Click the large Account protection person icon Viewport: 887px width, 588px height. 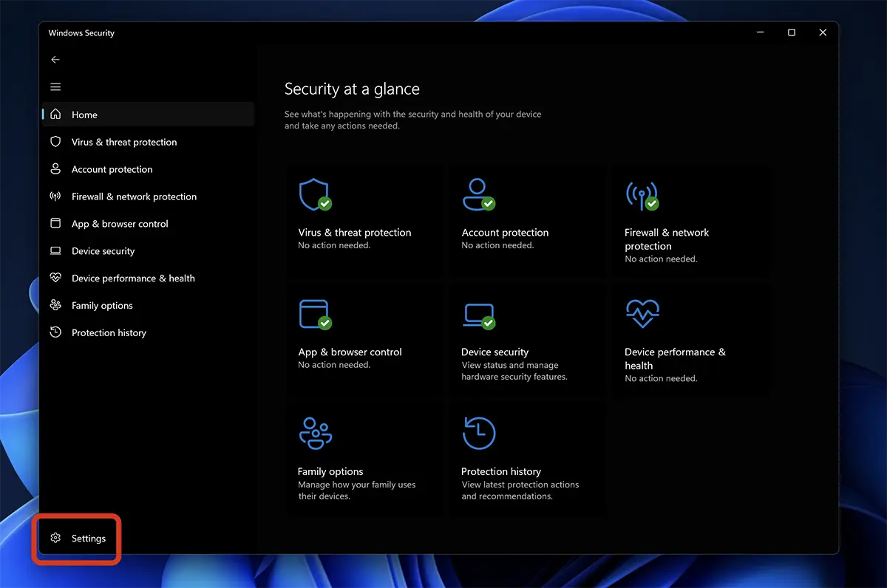point(478,194)
